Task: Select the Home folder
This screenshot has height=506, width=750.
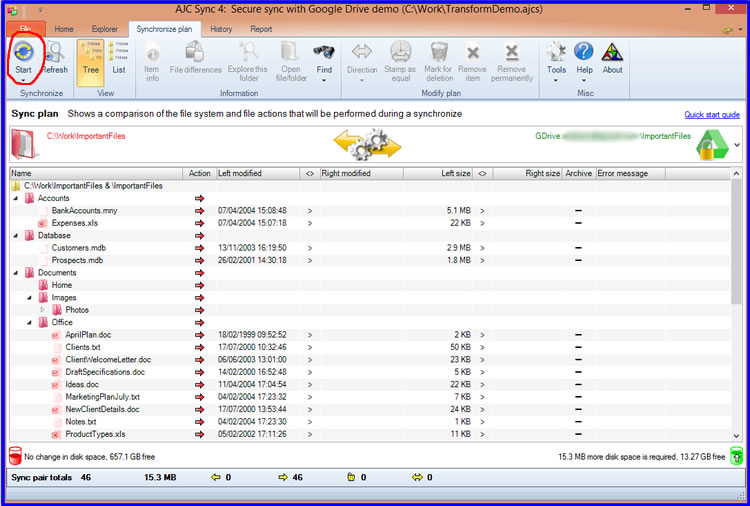Action: coord(62,285)
